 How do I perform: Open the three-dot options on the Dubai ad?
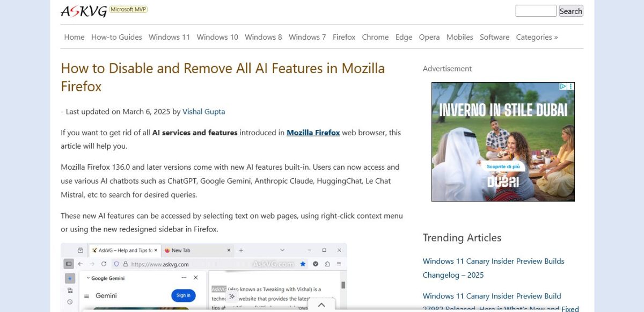[x=571, y=86]
